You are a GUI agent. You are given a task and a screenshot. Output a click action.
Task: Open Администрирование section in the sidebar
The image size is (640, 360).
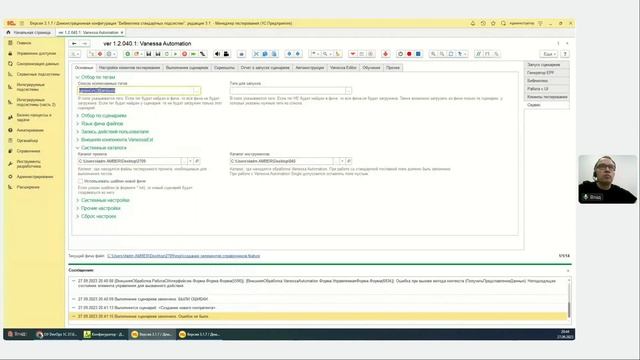tap(35, 177)
